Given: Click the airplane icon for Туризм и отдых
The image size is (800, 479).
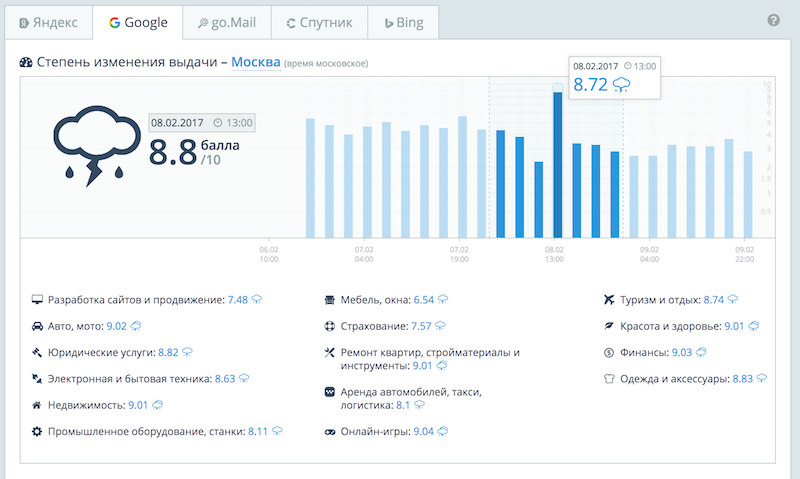Looking at the screenshot, I should 609,299.
